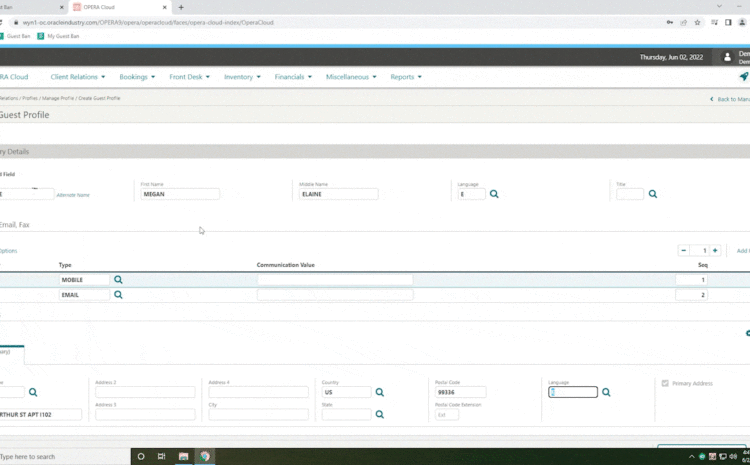Click the Country field containing US

pos(346,392)
